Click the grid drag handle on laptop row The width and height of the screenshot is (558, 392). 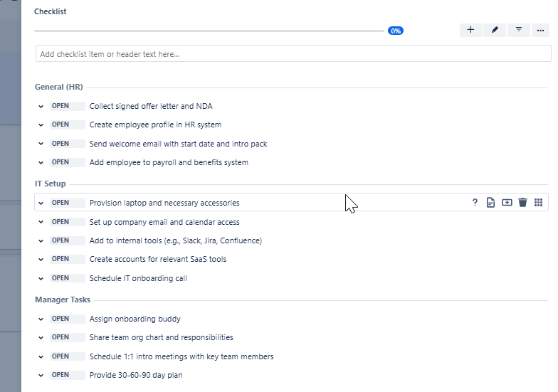tap(539, 203)
